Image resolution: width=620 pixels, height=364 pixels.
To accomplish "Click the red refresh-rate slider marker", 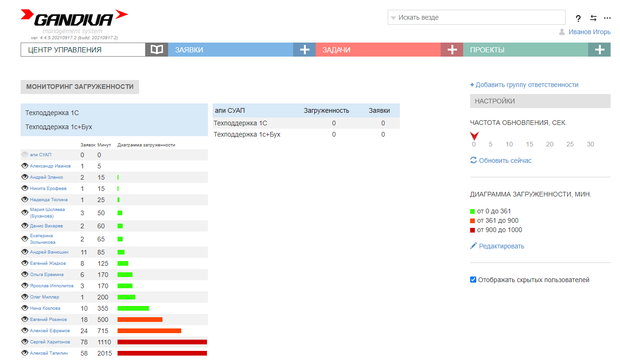I will 474,136.
